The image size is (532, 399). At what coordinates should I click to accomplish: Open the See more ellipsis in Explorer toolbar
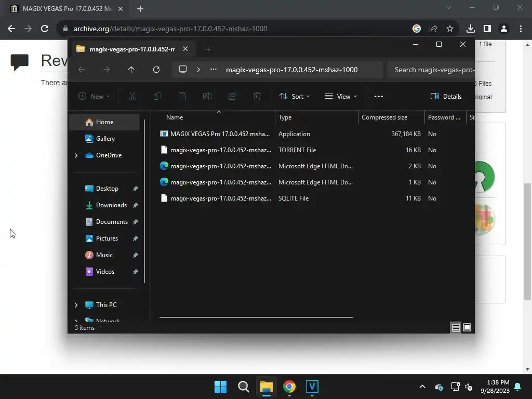point(379,96)
